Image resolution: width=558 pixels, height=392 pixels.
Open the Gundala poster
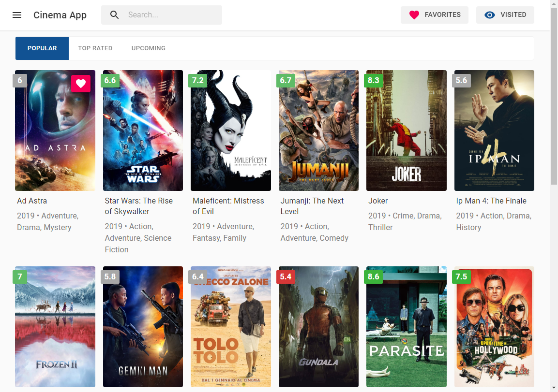(318, 327)
